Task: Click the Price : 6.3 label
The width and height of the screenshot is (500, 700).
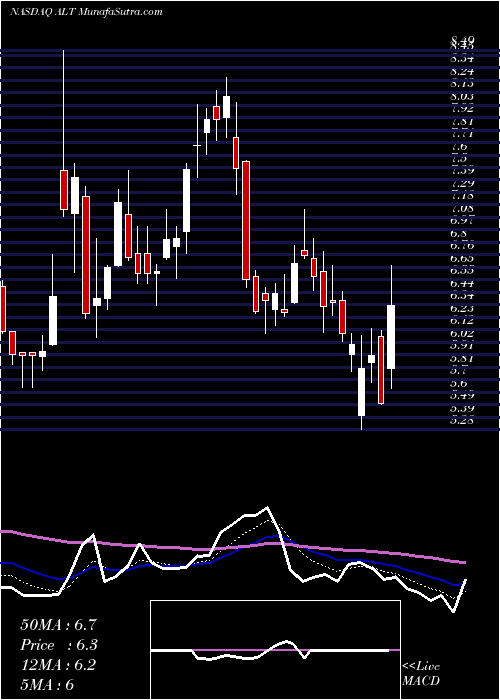Action: (58, 645)
